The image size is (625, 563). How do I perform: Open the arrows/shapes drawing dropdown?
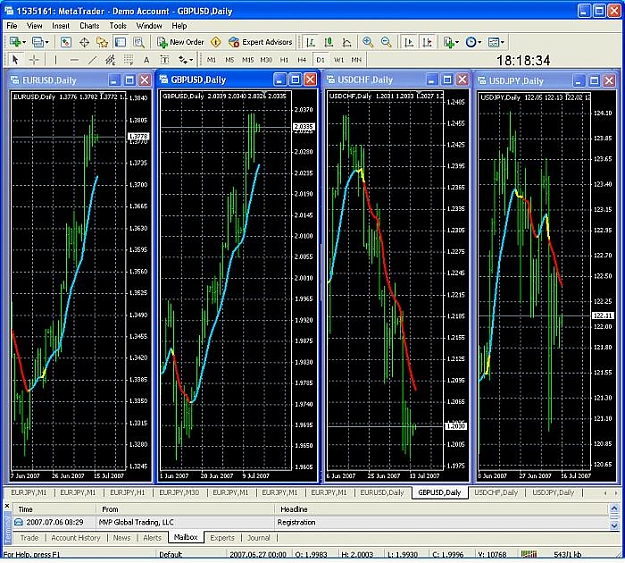186,60
